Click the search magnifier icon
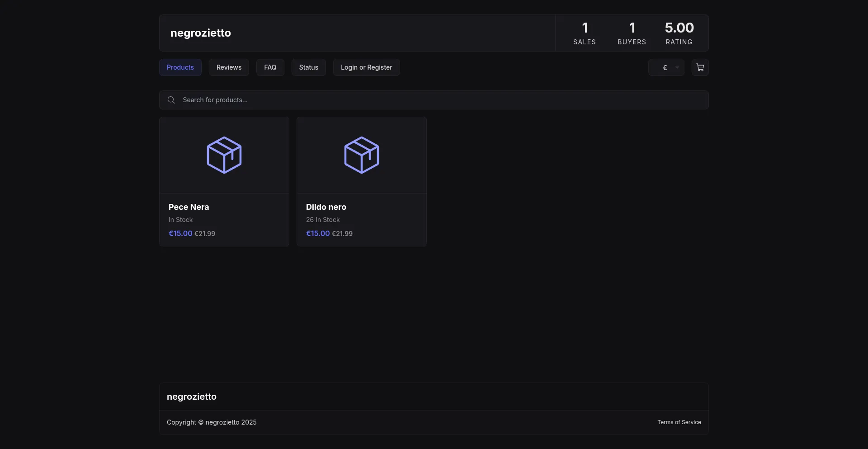This screenshot has width=868, height=449. tap(171, 100)
